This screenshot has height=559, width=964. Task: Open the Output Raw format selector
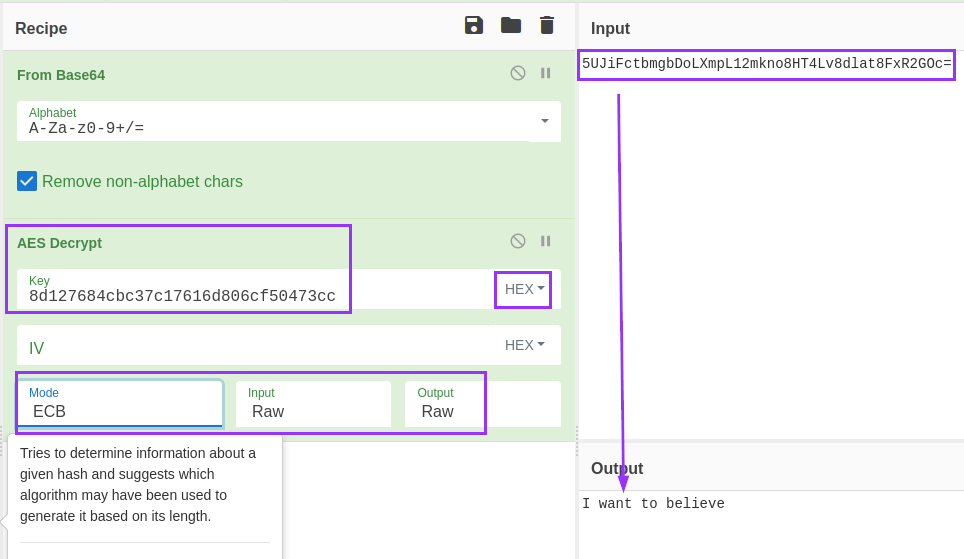pos(444,403)
